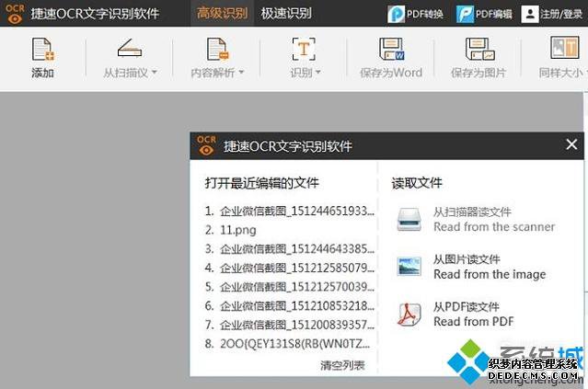Click the 保存为Word save icon

(x=391, y=49)
